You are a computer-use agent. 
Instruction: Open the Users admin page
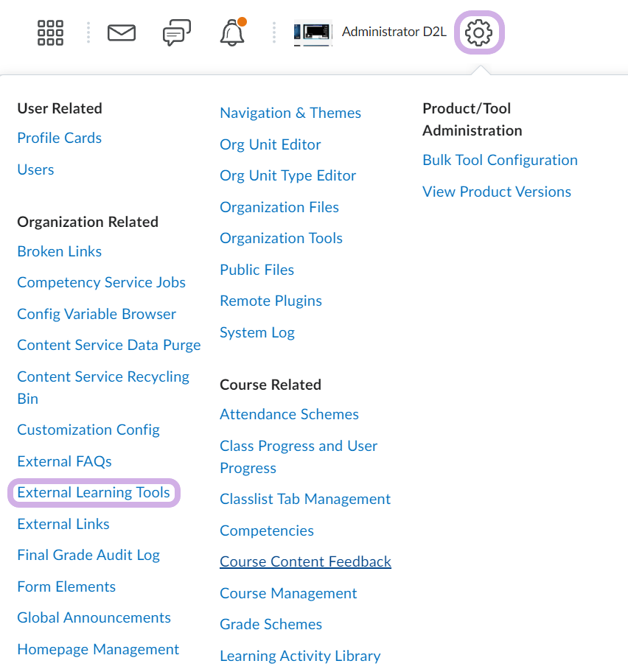coord(35,169)
